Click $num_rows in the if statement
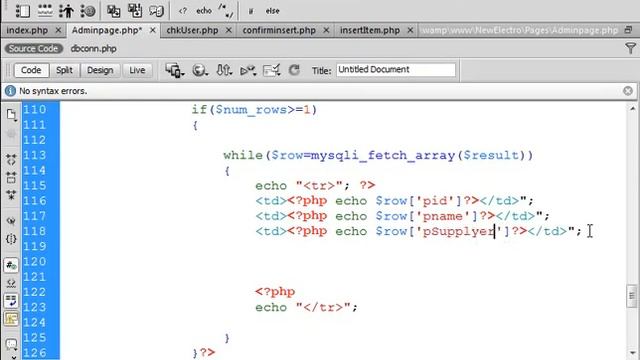The height and width of the screenshot is (360, 640). click(x=251, y=110)
